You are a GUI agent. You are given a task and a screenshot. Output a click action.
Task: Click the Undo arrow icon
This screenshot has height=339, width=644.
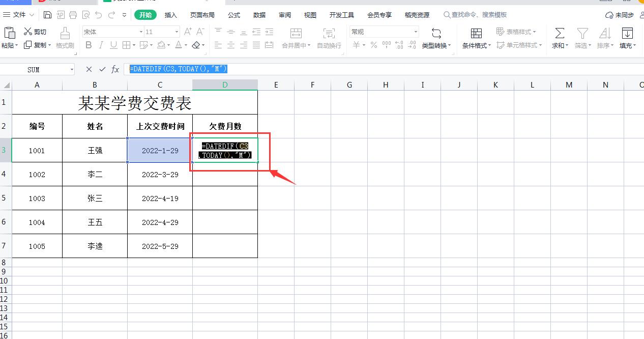98,15
